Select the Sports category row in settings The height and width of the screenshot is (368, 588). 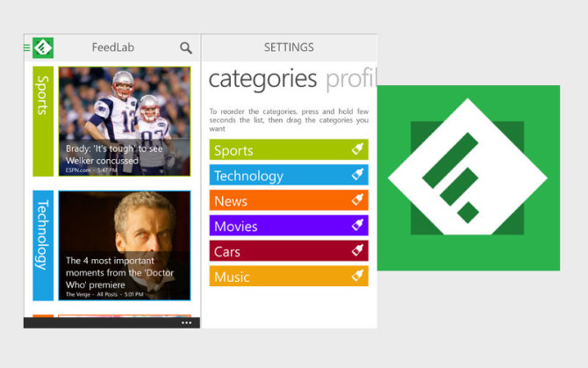tap(289, 149)
